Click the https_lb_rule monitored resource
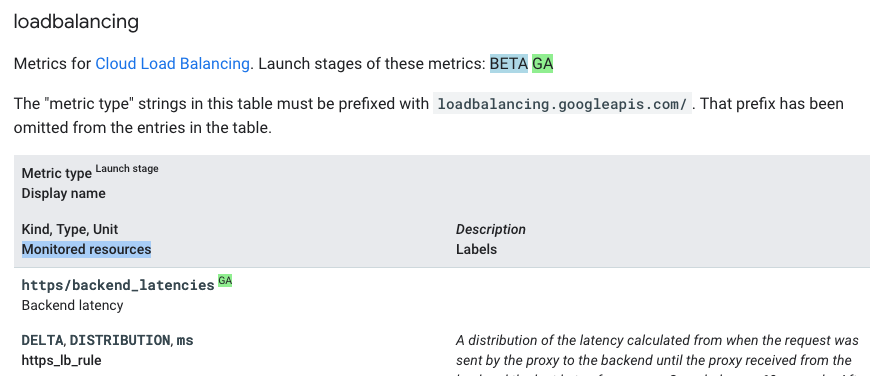This screenshot has width=884, height=376. (61, 360)
